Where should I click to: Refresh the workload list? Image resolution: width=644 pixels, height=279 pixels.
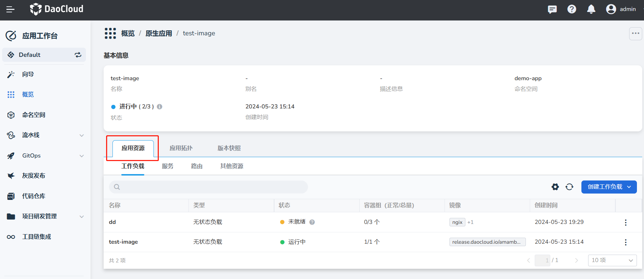coord(569,187)
